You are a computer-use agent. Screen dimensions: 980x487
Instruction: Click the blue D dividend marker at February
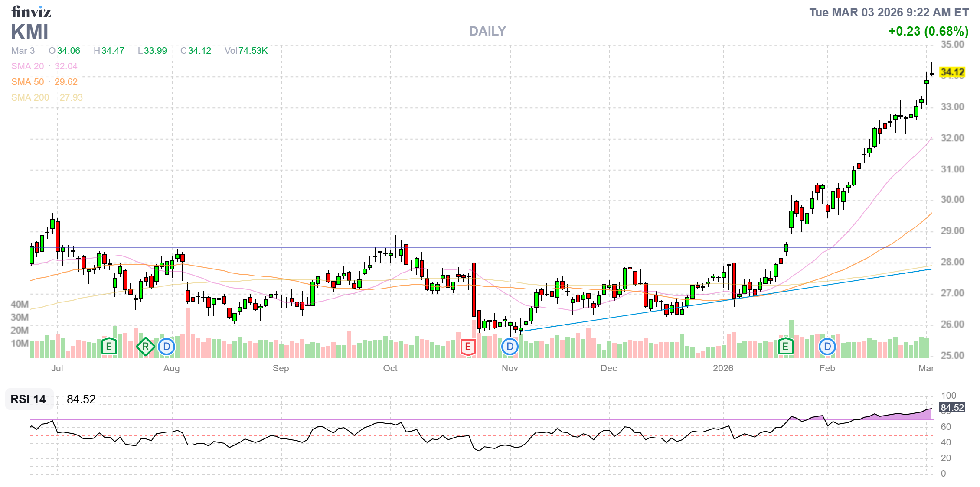827,347
